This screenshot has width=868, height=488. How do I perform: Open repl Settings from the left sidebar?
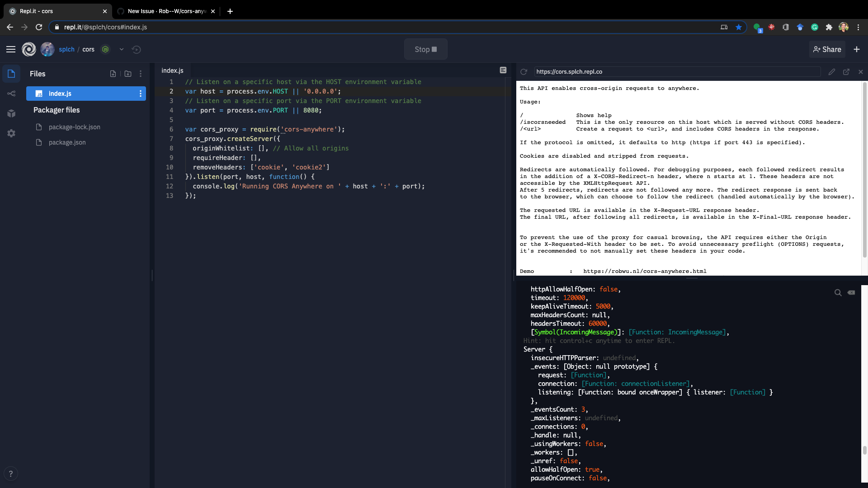[x=11, y=133]
